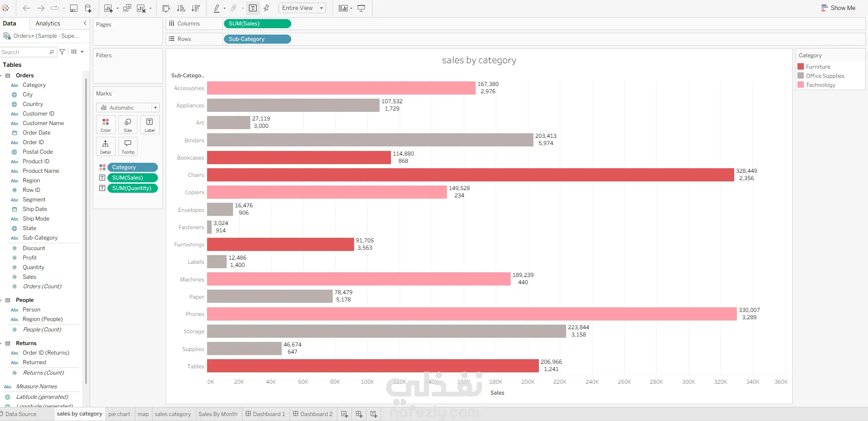Open the Label marks button
Viewport: 868px width, 421px height.
tap(150, 125)
